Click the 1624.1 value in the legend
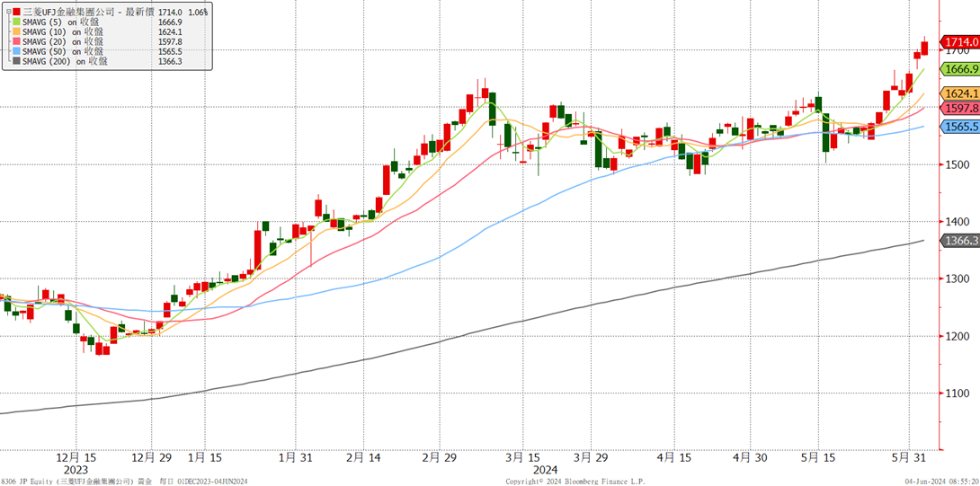The image size is (980, 486). click(x=171, y=31)
